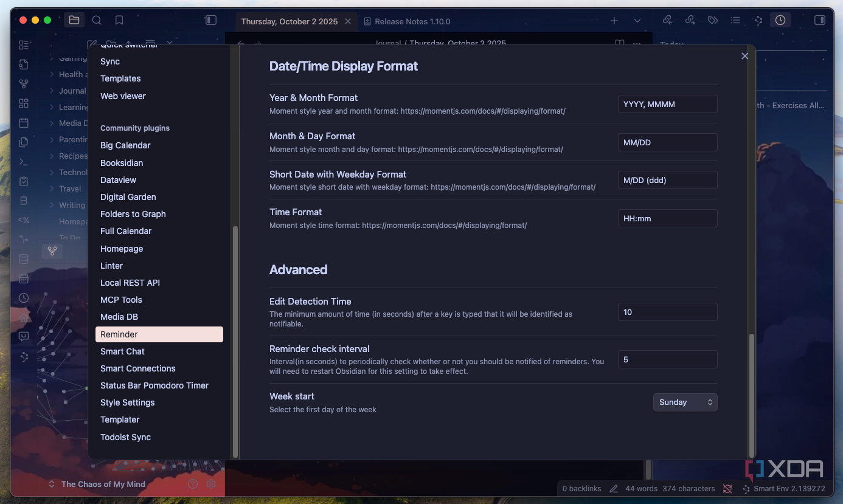The width and height of the screenshot is (843, 504).
Task: Close the Thursday, October 2 2025 tab
Action: (348, 21)
